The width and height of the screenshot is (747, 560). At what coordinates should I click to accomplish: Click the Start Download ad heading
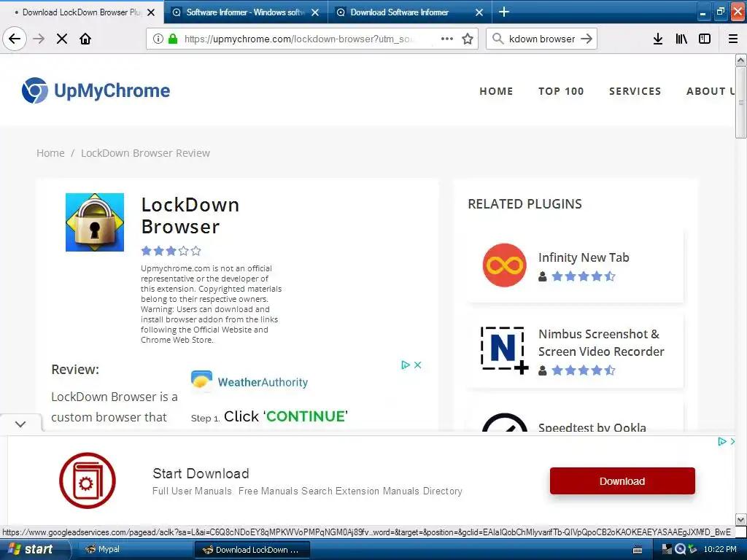click(x=201, y=473)
